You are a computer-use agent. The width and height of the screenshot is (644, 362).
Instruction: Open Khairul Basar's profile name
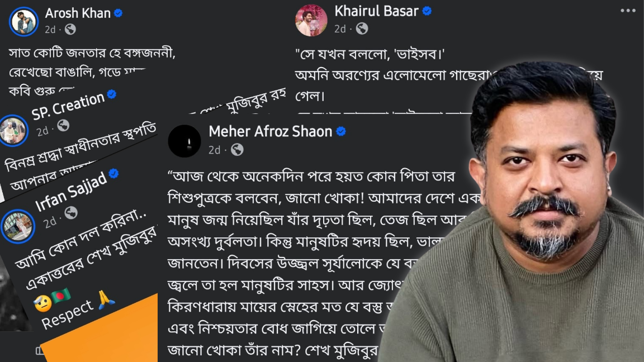point(376,11)
